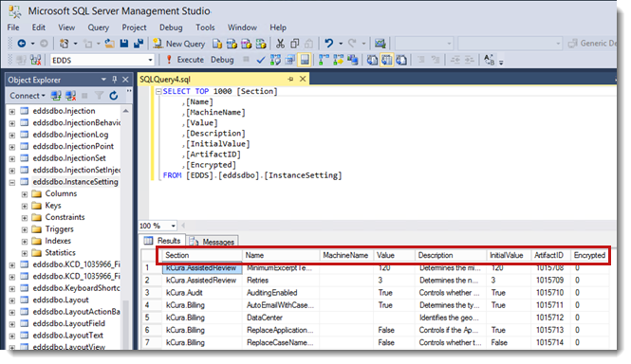Pin the Object Explorer panel

[115, 80]
